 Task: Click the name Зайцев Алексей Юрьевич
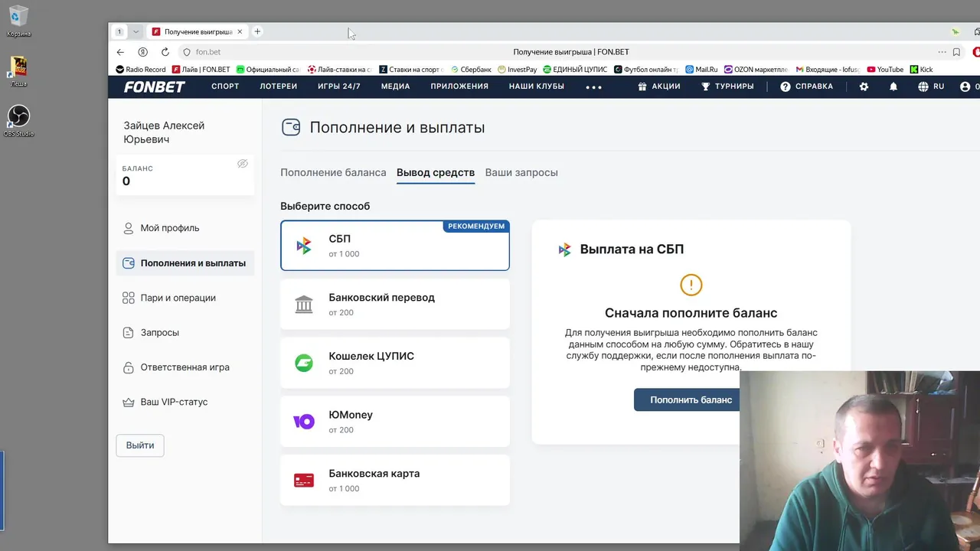pos(164,132)
